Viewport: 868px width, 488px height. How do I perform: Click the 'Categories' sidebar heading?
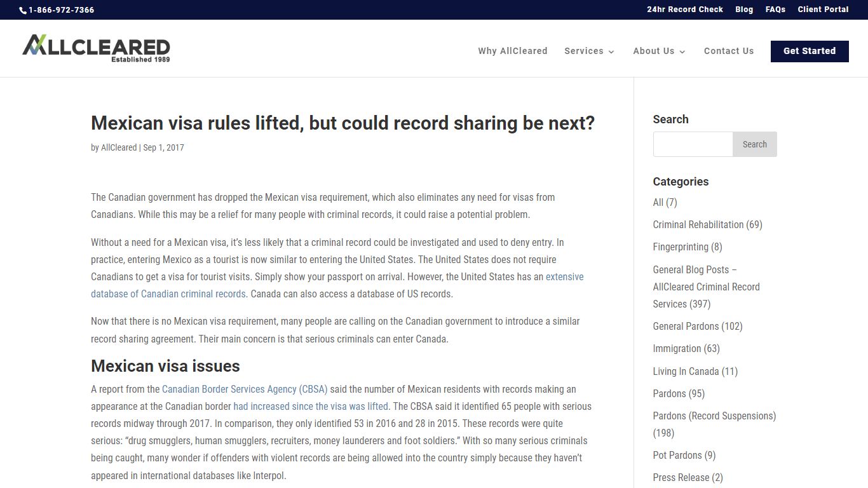681,181
